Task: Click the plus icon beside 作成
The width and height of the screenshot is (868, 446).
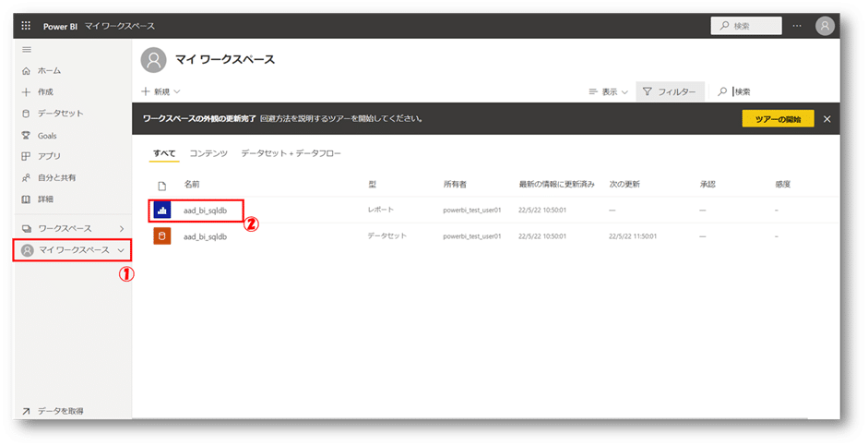Action: click(x=26, y=92)
